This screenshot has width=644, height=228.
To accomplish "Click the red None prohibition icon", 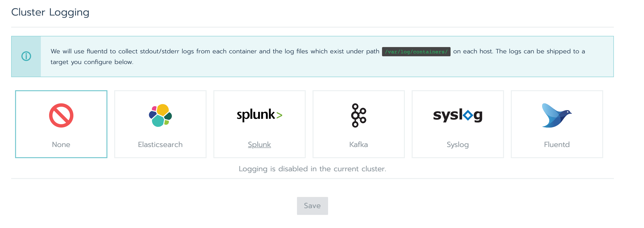I will pyautogui.click(x=61, y=115).
